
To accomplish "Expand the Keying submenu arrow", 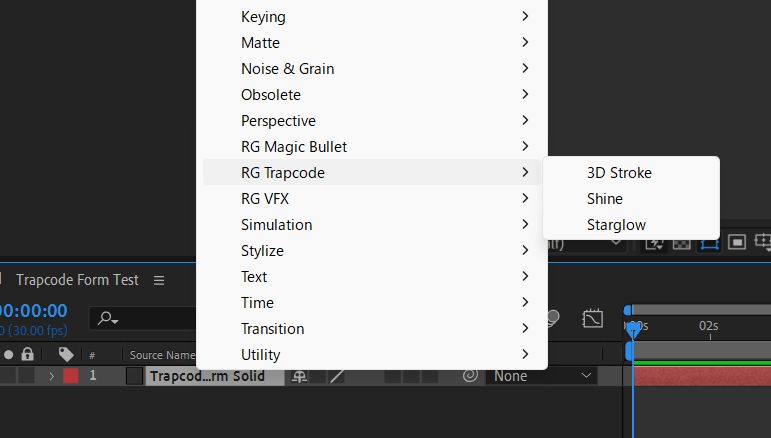I will (x=525, y=16).
